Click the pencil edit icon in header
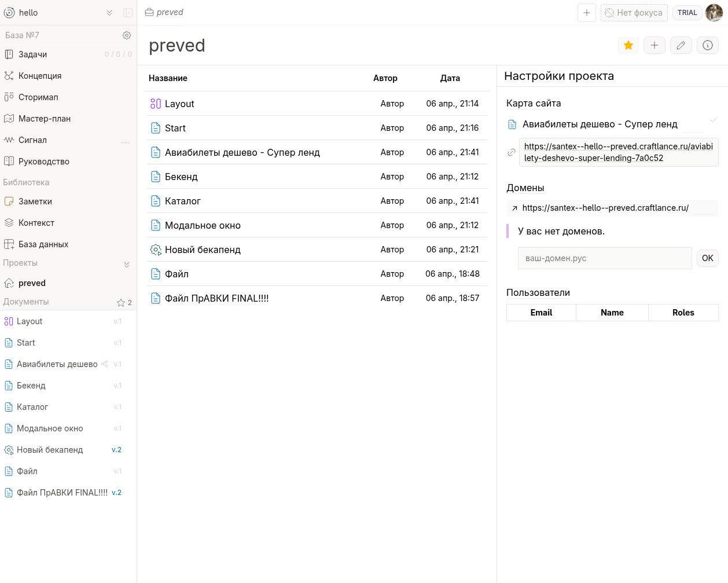This screenshot has width=728, height=583. [x=681, y=45]
